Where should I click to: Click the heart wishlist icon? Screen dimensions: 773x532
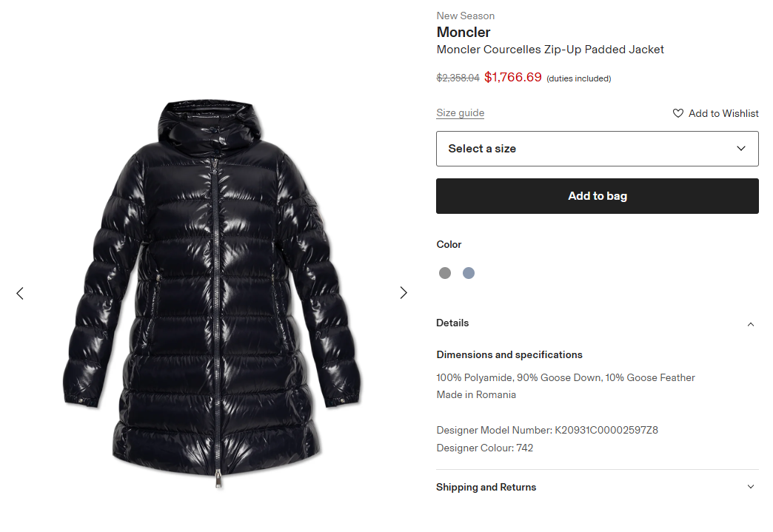click(677, 113)
